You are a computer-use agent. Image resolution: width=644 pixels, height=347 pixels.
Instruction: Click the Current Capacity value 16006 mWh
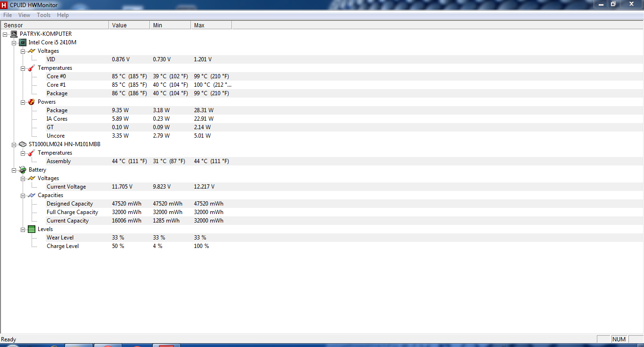pos(126,221)
